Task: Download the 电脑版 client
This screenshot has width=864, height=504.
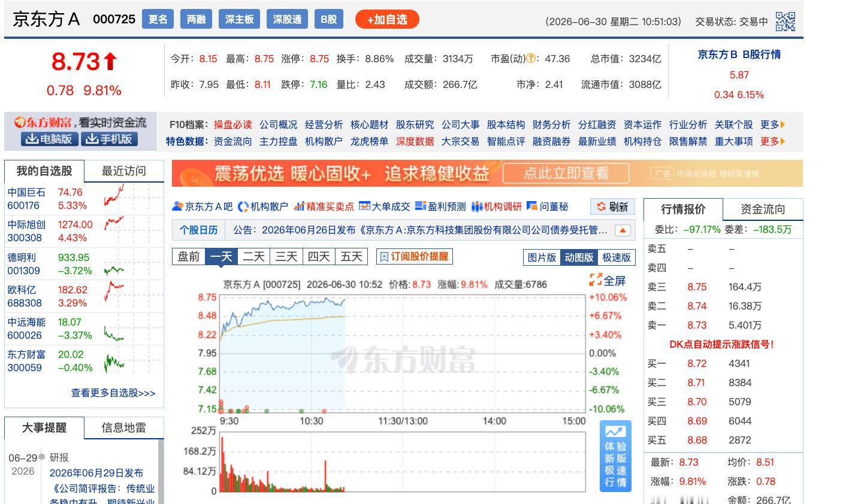Action: click(x=50, y=139)
